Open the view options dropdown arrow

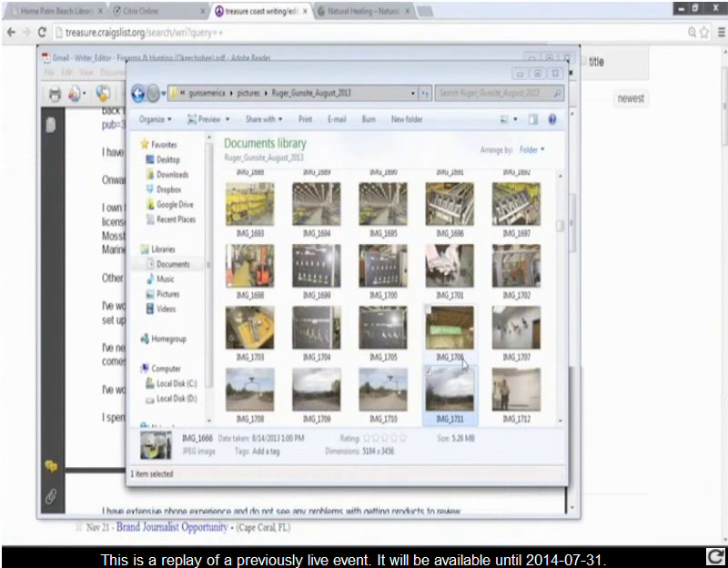coord(515,119)
